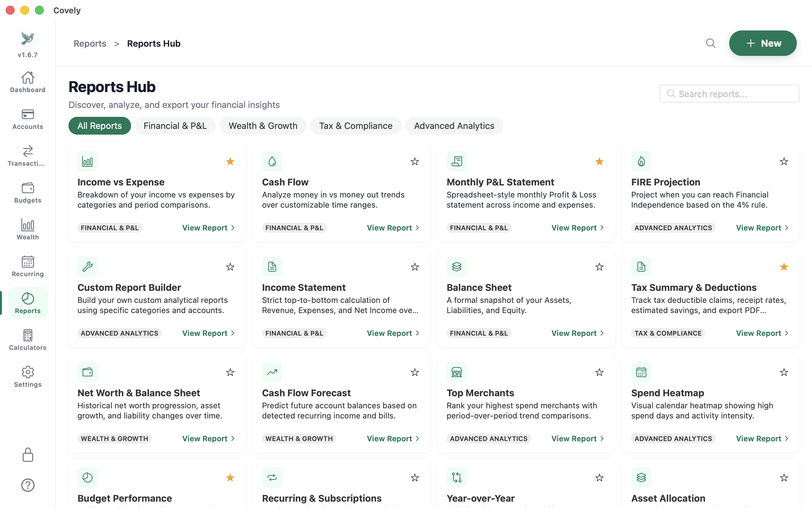Click the Recurring & Subscriptions loop icon

pos(272,478)
